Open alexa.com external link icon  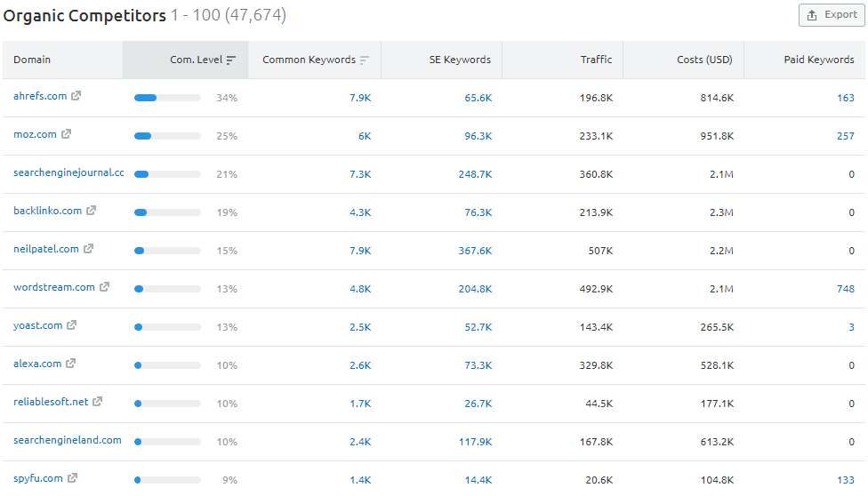[70, 364]
